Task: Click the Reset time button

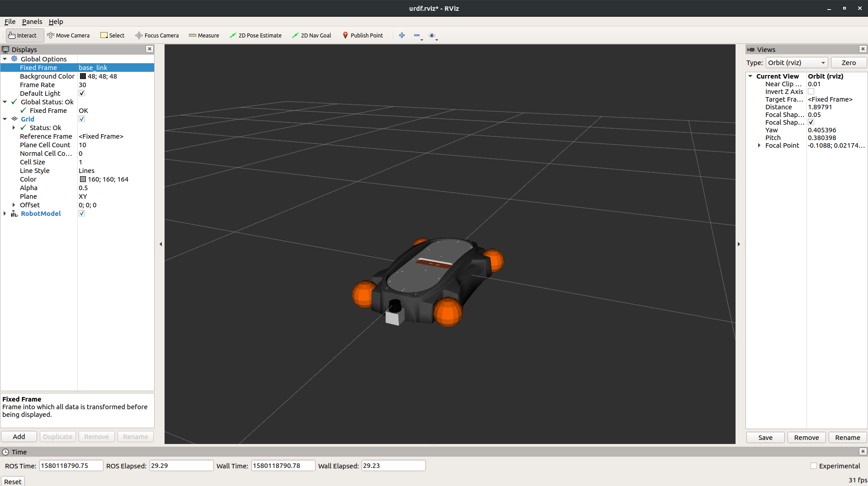Action: click(13, 481)
